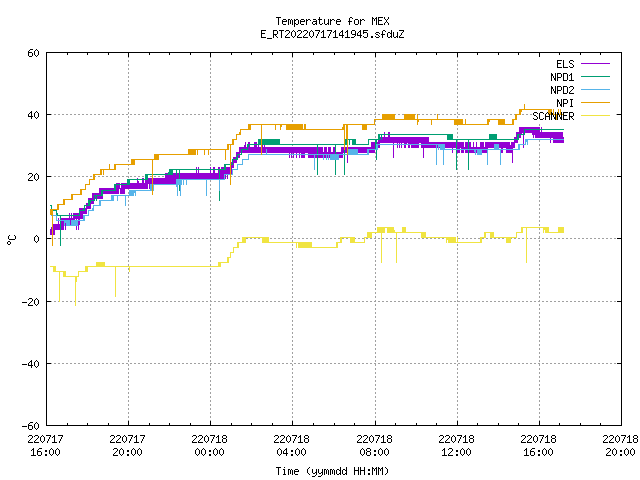The image size is (640, 480).
Task: Click the y-axis label -20
Action: coord(31,302)
